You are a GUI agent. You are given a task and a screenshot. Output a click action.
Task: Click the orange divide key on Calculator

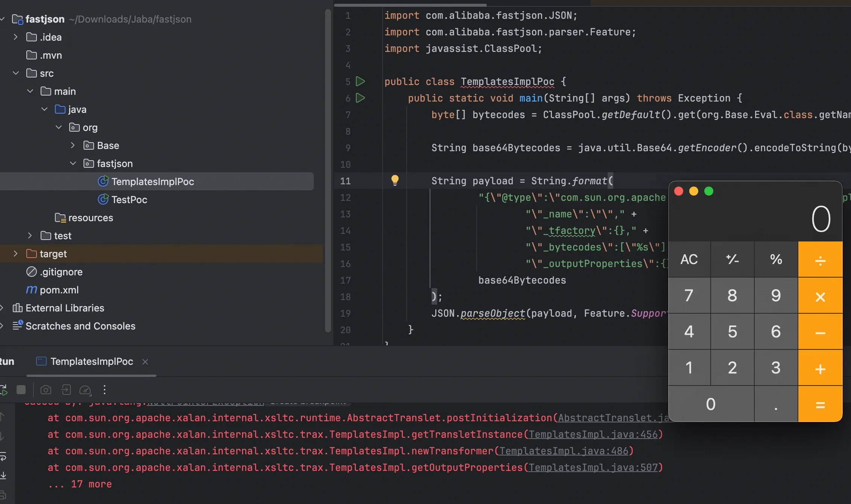pyautogui.click(x=820, y=260)
